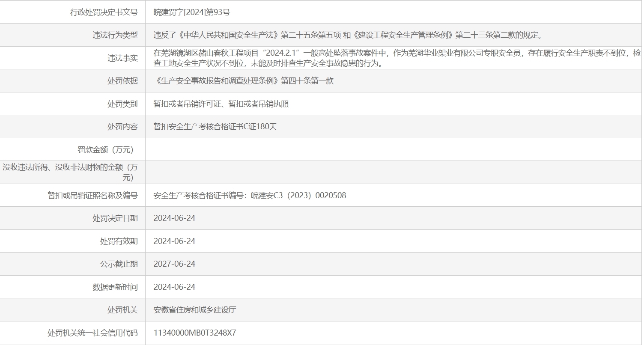Select the value "暂扣或者吊销许可证、暂扣或者吊销执照"
This screenshot has width=644, height=345.
coord(221,104)
